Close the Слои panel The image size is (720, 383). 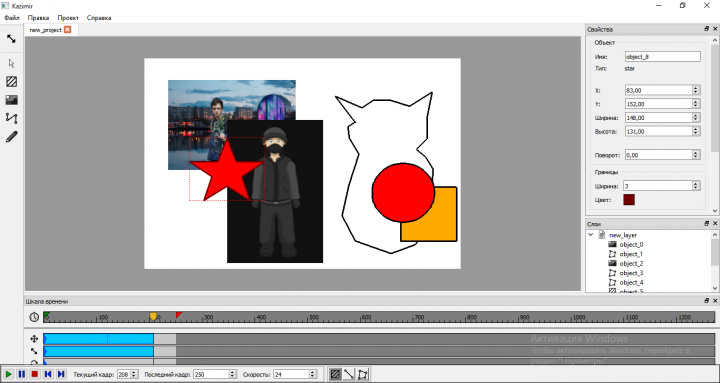click(715, 223)
